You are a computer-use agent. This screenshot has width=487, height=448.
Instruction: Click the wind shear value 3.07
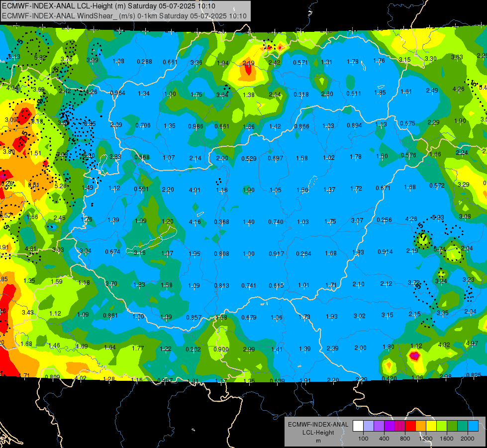357,221
